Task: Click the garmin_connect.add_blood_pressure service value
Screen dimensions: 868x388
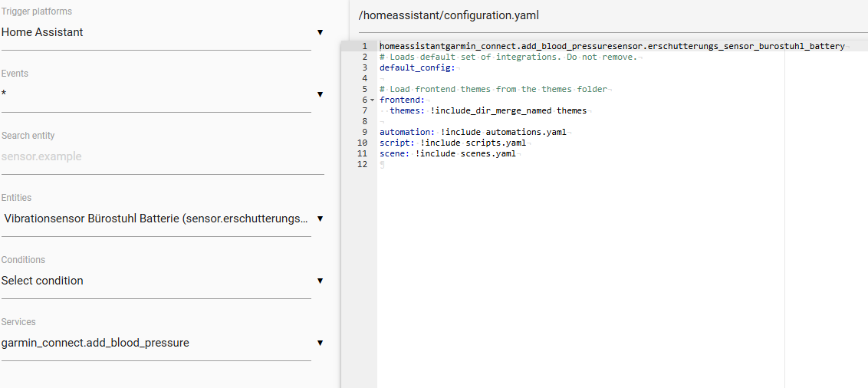Action: pos(95,344)
